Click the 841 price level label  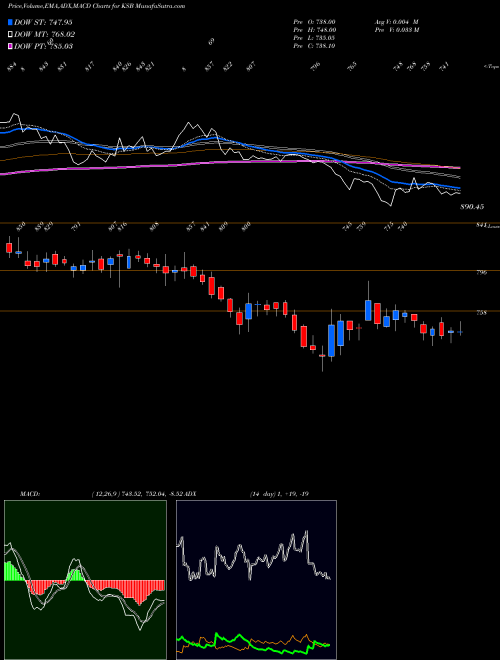click(x=481, y=226)
